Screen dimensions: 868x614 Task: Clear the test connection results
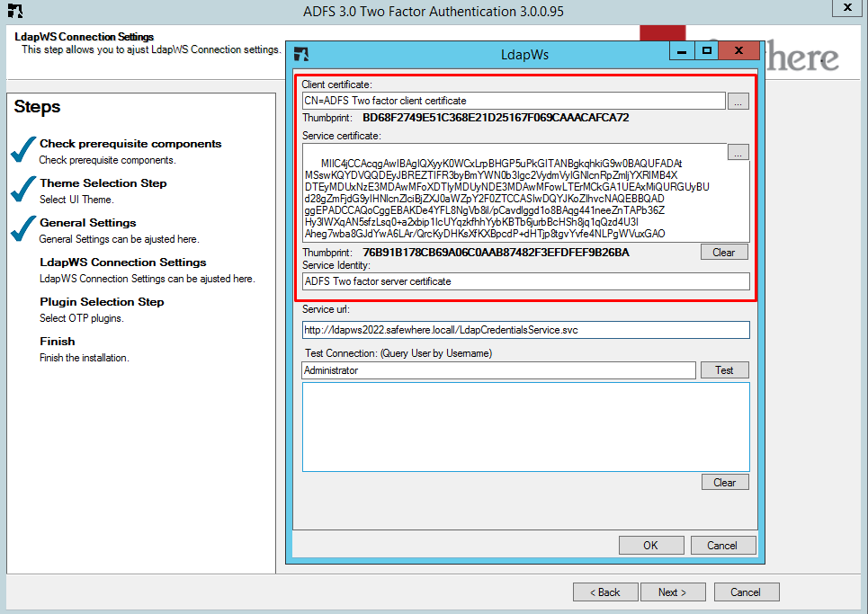pos(725,483)
